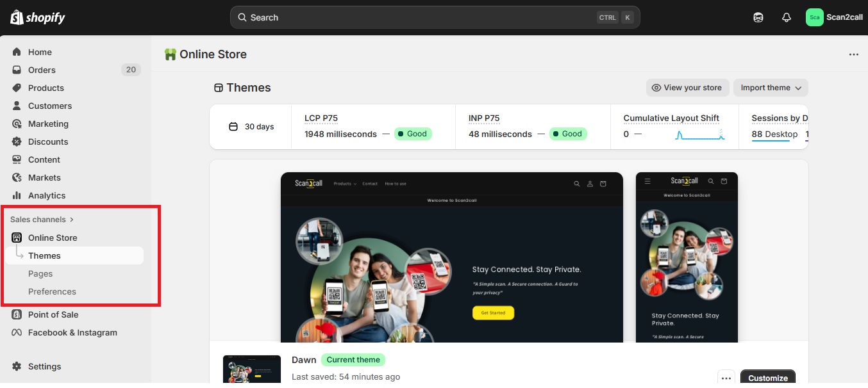Click the Good badge next to 48 milliseconds
The width and height of the screenshot is (868, 388).
[568, 134]
